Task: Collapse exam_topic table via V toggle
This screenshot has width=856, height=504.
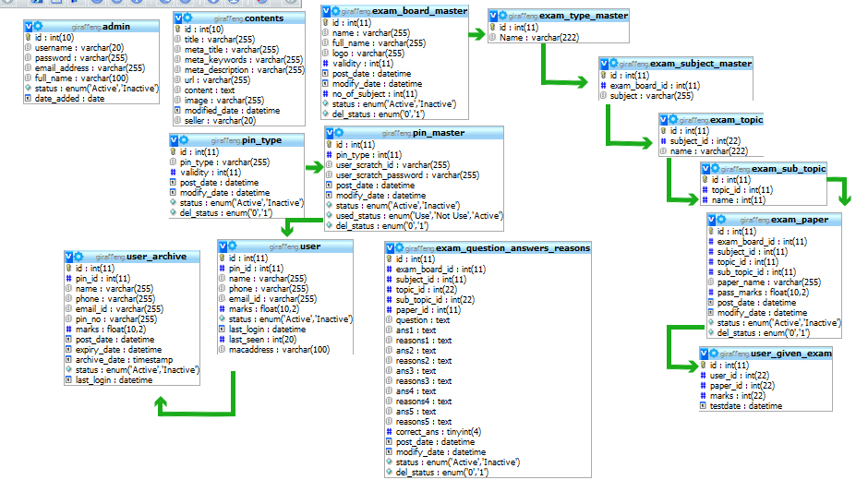Action: coord(664,120)
